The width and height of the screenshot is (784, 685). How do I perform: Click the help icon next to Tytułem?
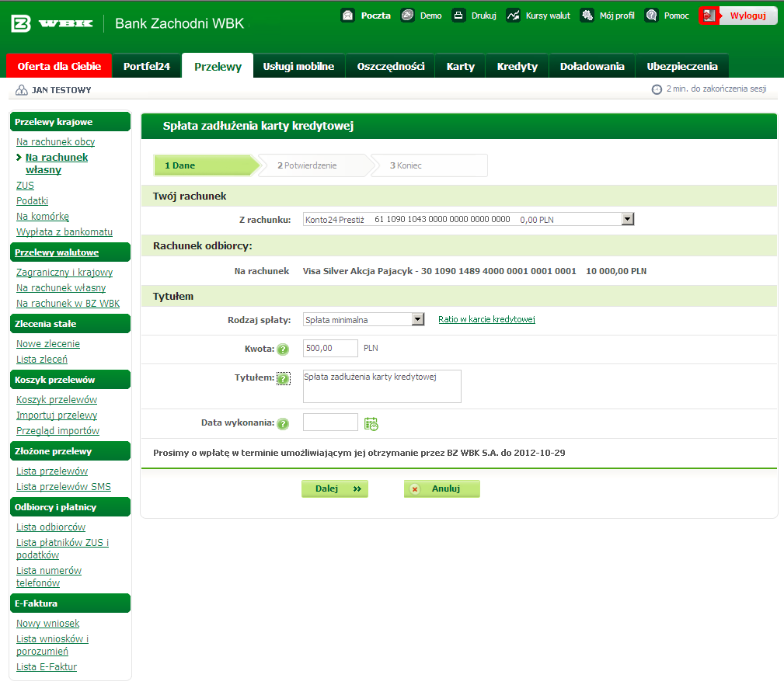(283, 379)
